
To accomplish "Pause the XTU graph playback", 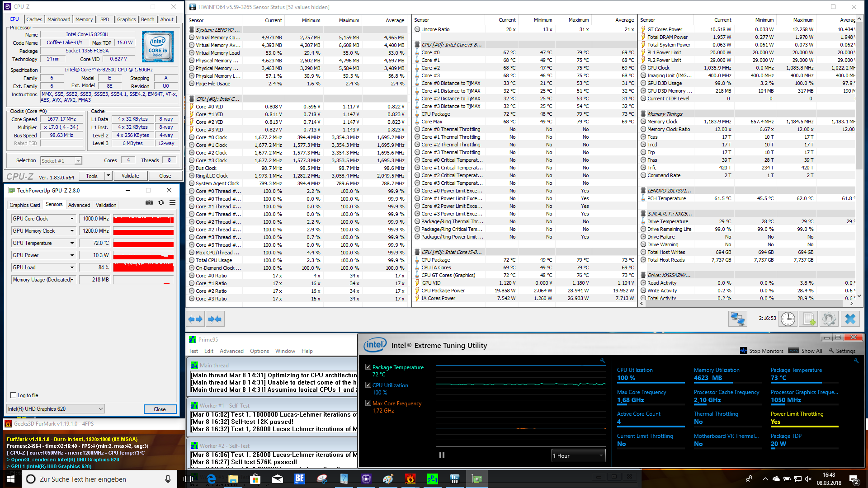I will pyautogui.click(x=442, y=455).
